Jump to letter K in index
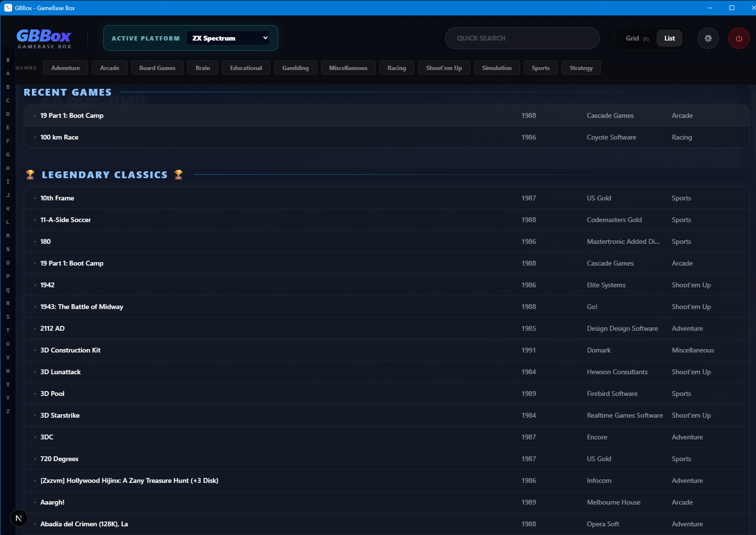756x535 pixels. [8, 209]
